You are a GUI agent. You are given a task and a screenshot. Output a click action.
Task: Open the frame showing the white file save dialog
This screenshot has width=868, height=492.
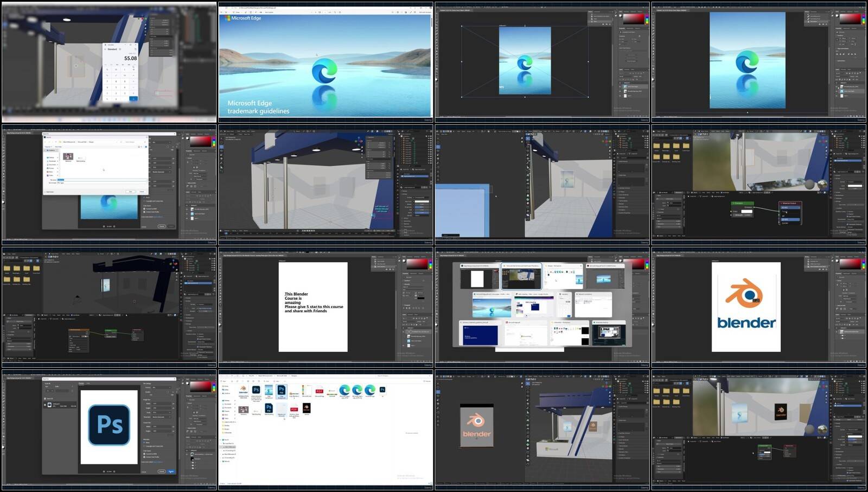click(x=109, y=185)
